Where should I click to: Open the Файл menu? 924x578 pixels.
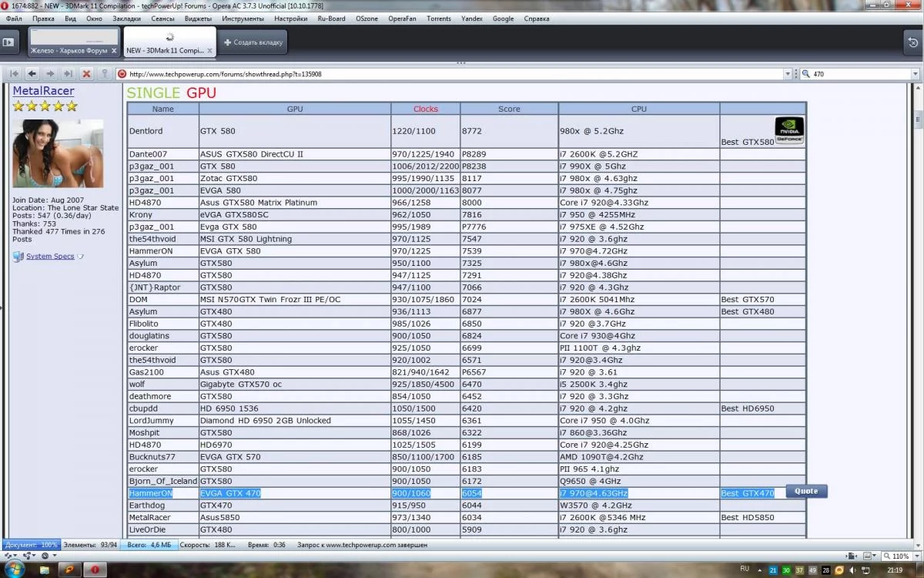14,18
